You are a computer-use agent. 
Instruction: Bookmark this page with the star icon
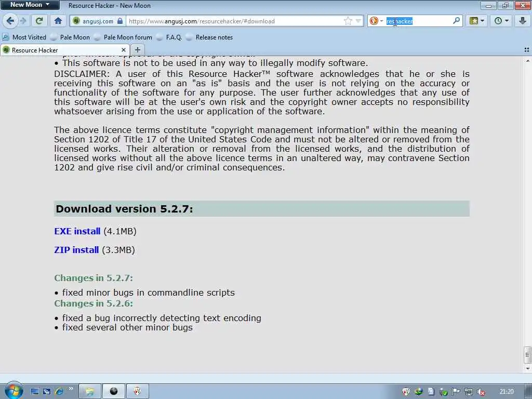point(348,21)
